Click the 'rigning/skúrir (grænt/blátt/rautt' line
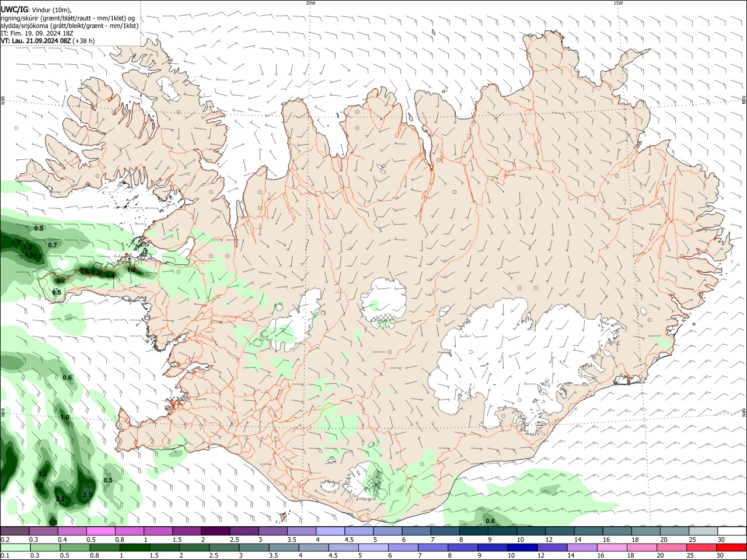 [68, 18]
